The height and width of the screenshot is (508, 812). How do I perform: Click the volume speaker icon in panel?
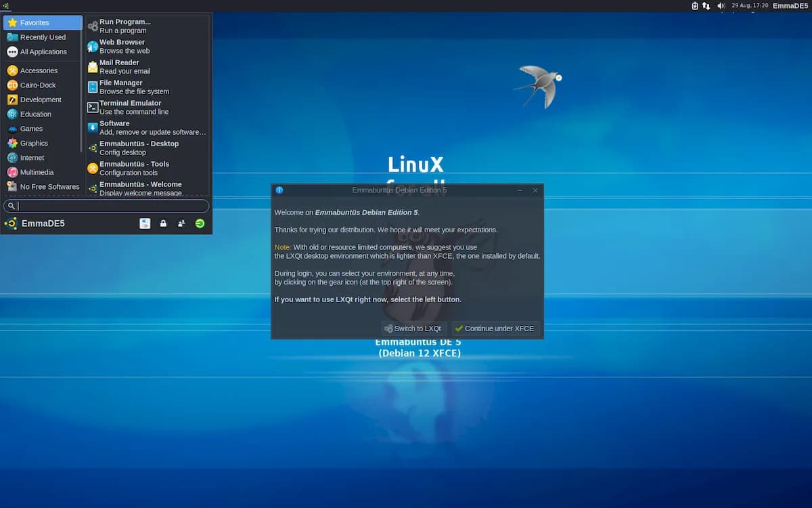721,5
